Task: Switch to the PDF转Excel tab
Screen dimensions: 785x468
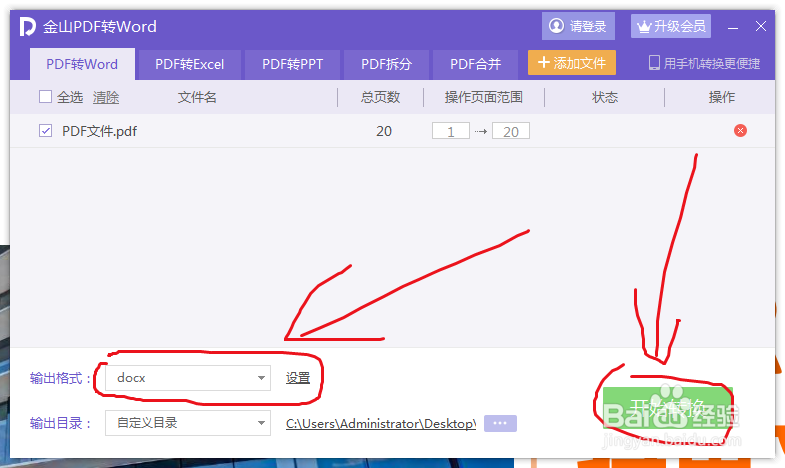Action: pos(190,65)
